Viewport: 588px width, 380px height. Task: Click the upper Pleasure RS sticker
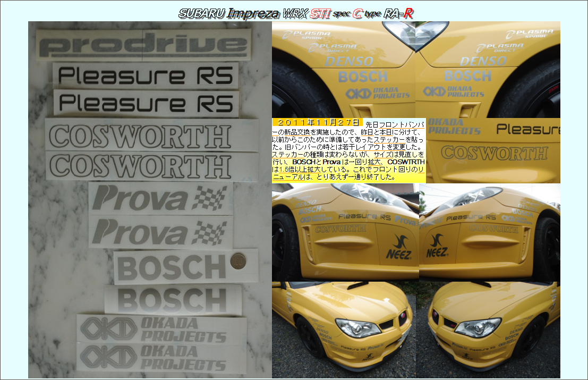[x=146, y=75]
